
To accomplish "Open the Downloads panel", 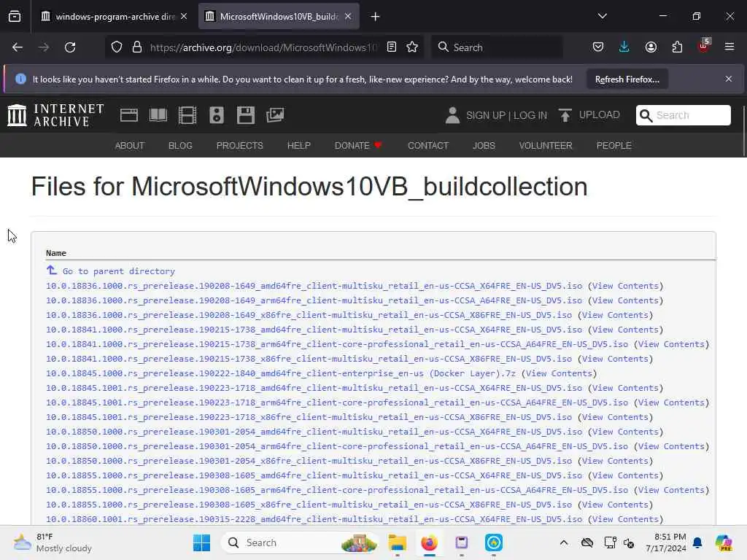I will coord(624,47).
